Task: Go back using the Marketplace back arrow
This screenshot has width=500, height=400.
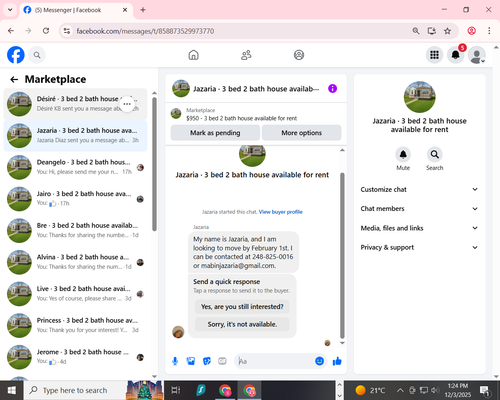Action: (14, 79)
